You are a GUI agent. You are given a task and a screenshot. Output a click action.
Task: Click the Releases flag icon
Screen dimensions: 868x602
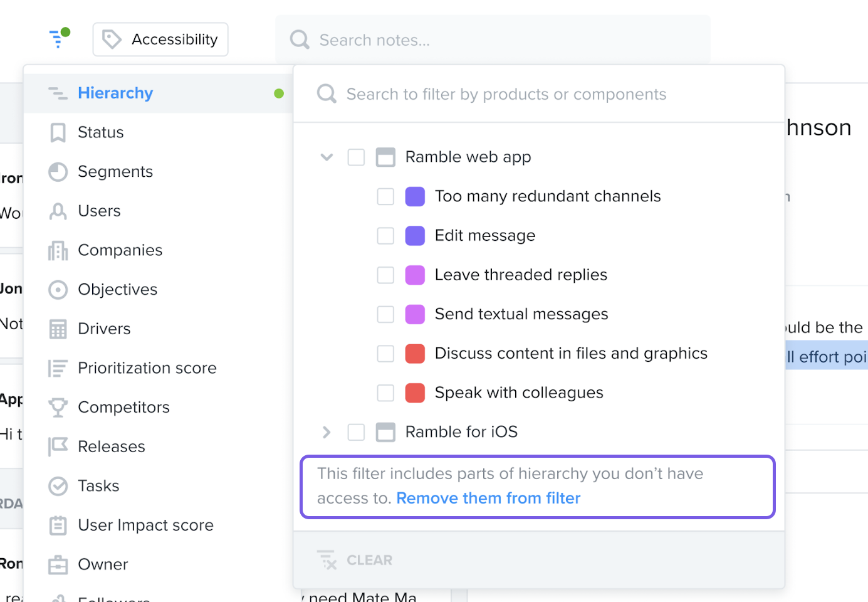pos(58,446)
